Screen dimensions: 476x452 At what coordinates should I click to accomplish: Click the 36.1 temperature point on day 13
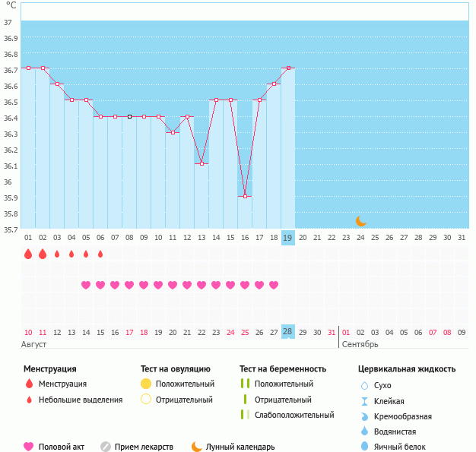[202, 164]
